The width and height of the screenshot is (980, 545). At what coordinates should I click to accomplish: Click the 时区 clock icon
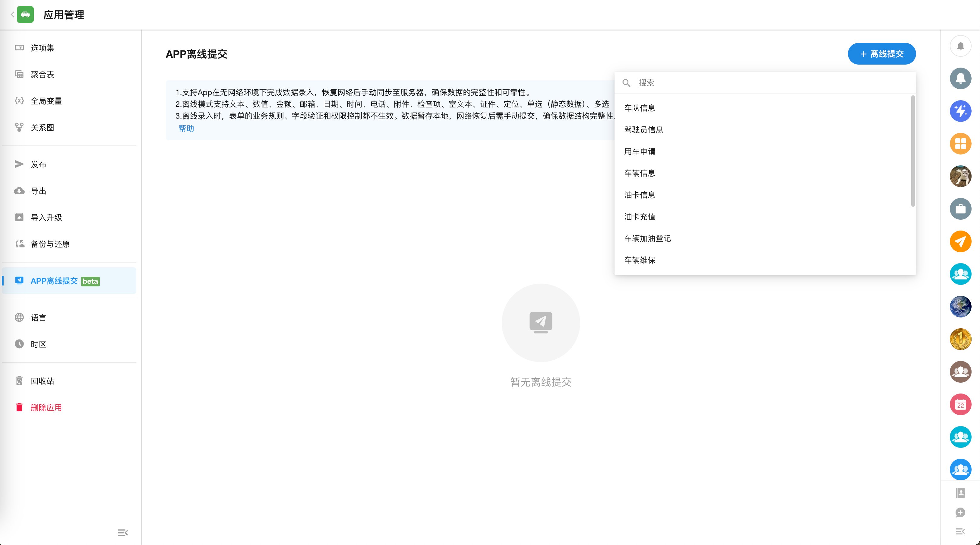point(19,344)
